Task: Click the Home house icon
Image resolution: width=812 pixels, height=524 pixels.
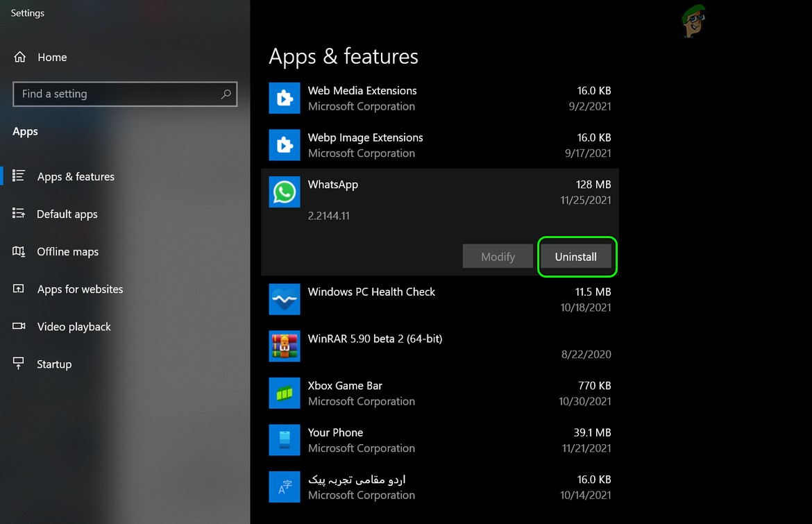Action: tap(20, 57)
